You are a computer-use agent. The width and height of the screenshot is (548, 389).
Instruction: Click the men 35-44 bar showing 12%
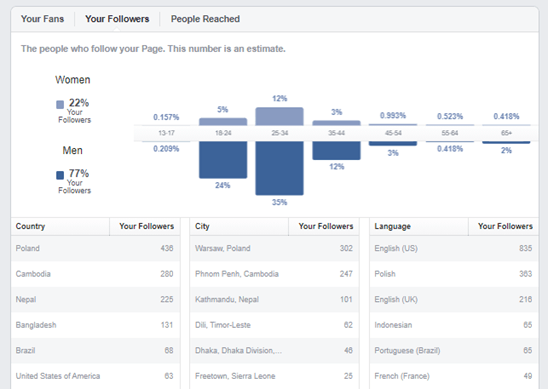(x=336, y=151)
